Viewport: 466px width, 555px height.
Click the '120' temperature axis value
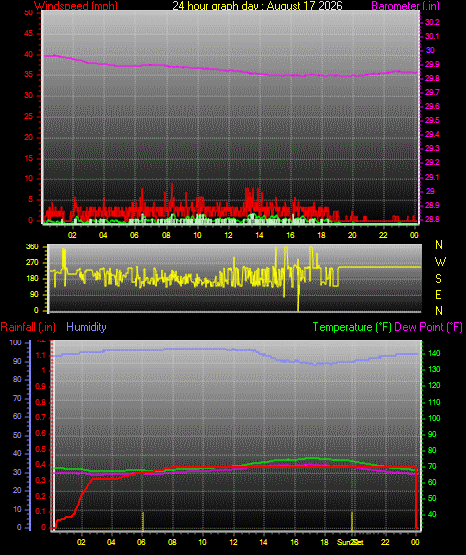pyautogui.click(x=434, y=385)
